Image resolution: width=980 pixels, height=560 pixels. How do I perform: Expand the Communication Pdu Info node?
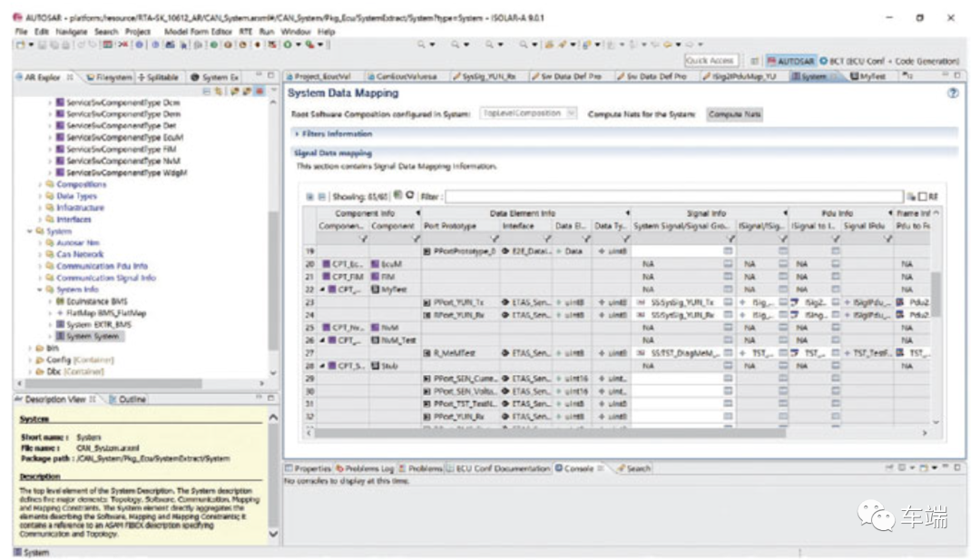point(41,266)
